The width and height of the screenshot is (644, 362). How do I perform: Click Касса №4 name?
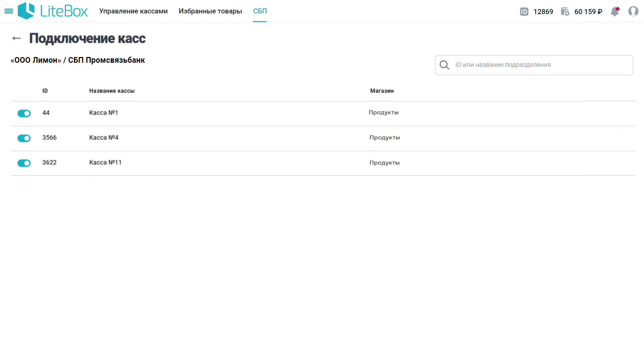(104, 138)
